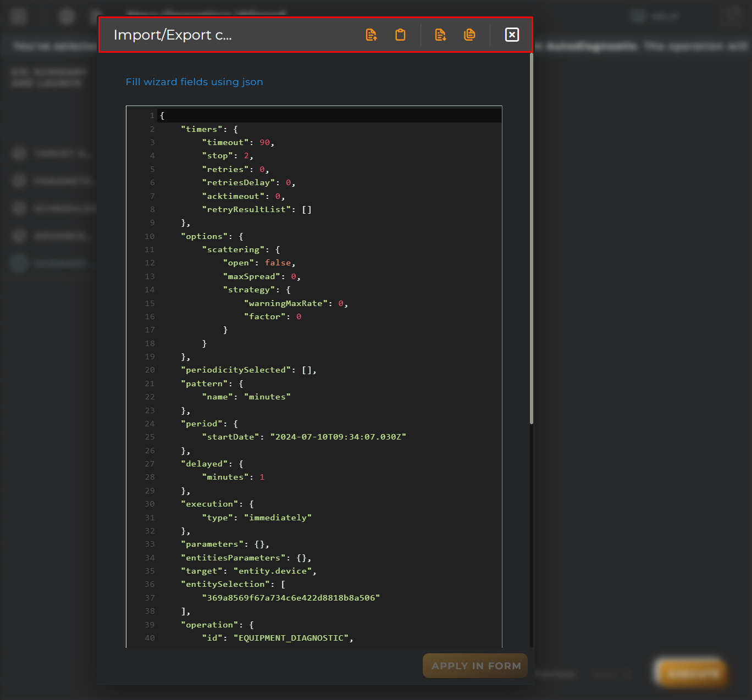Click the entity ID 369a8569f67a... line
Screen dimensions: 752x700
[x=291, y=598]
